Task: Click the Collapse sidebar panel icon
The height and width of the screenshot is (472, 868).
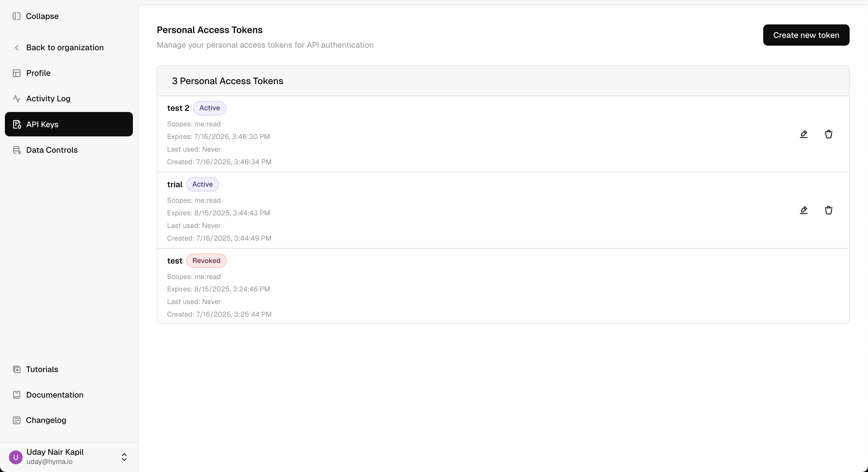Action: click(x=17, y=16)
